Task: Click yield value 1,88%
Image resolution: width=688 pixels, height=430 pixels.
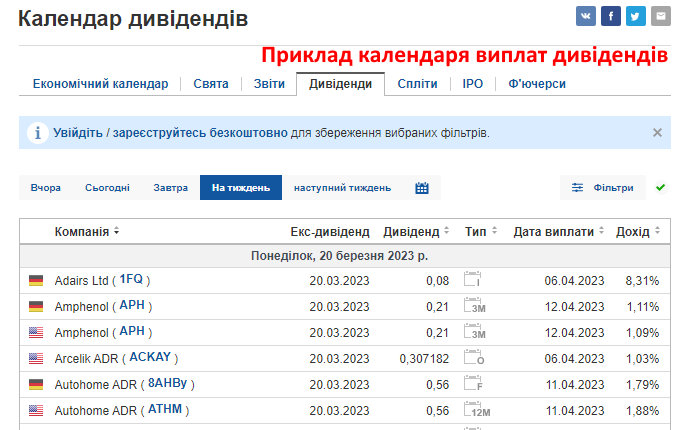Action: point(642,411)
